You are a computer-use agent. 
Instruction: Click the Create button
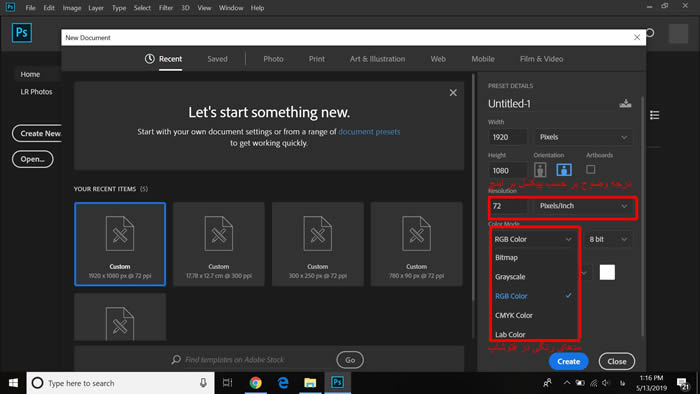pos(568,361)
